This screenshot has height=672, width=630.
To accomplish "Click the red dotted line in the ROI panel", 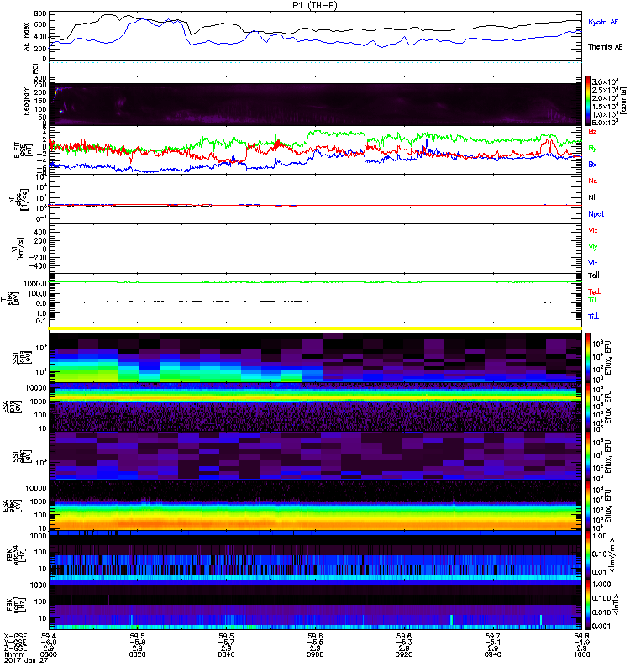I will click(315, 71).
